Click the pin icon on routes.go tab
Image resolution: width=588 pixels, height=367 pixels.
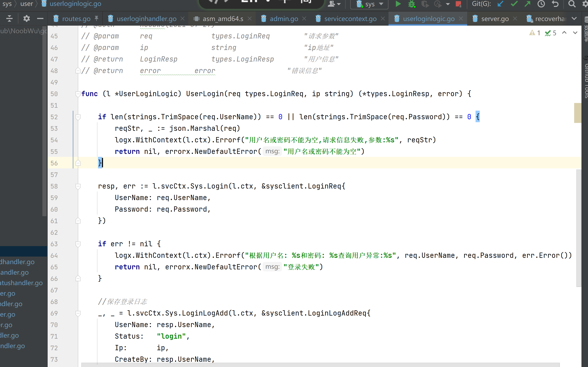96,18
